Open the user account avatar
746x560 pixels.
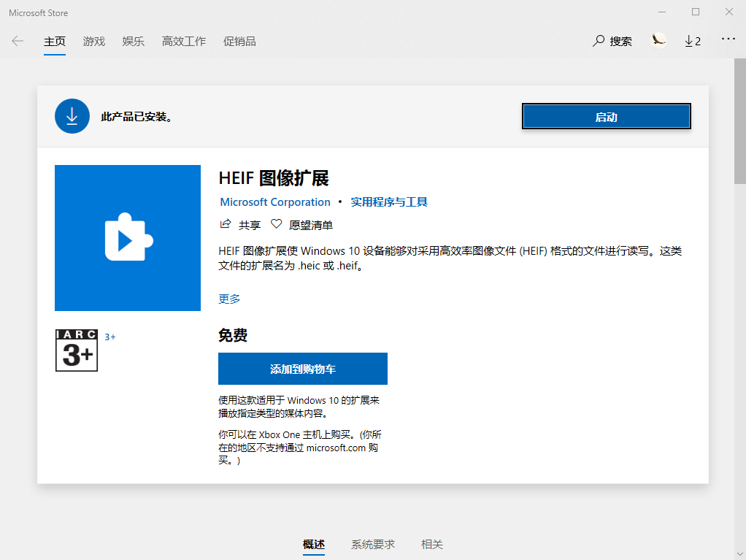(658, 41)
